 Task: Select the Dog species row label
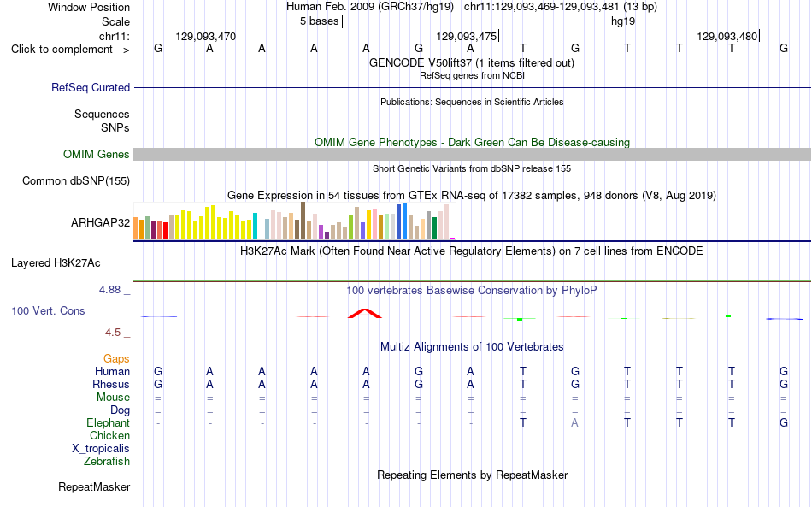click(x=120, y=410)
